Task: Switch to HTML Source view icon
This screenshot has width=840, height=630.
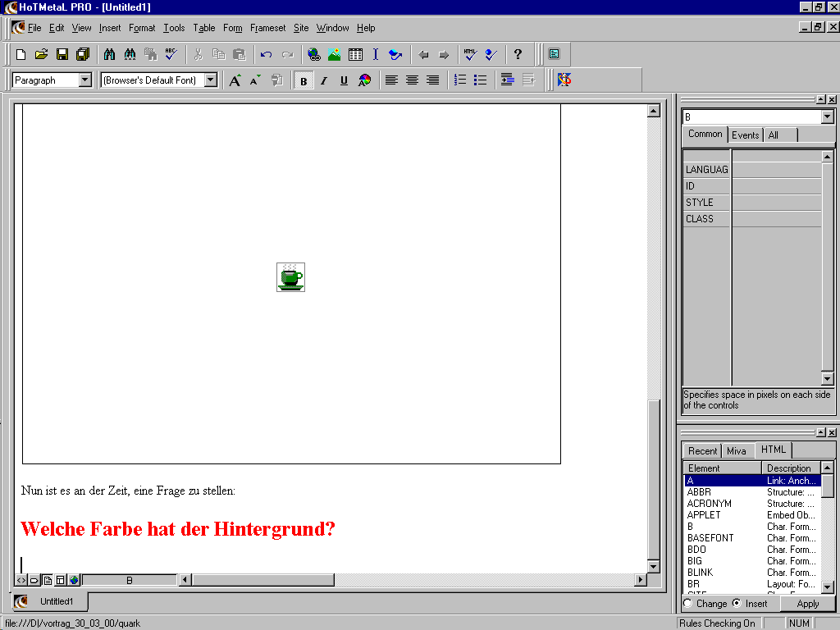Action: tap(21, 580)
